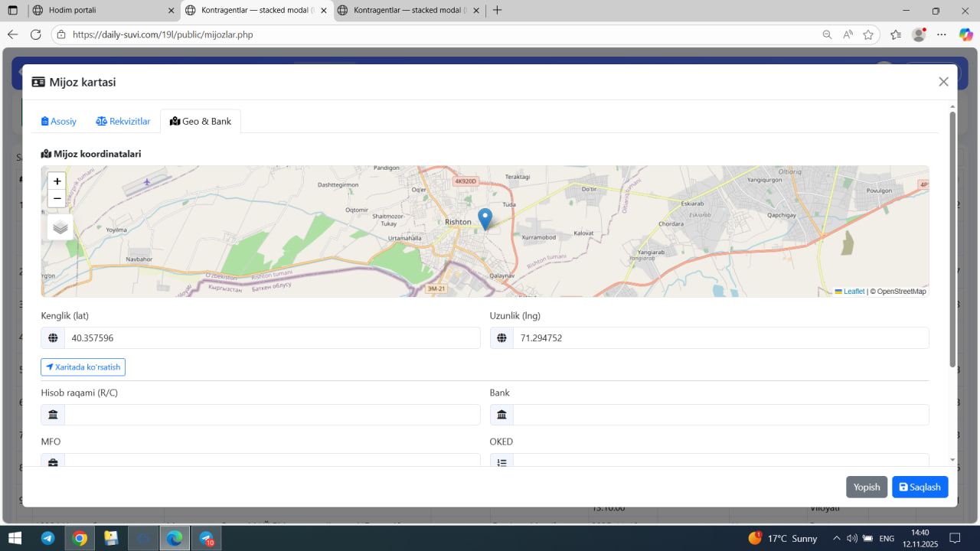The height and width of the screenshot is (551, 980).
Task: Open the map layers control
Action: 60,227
